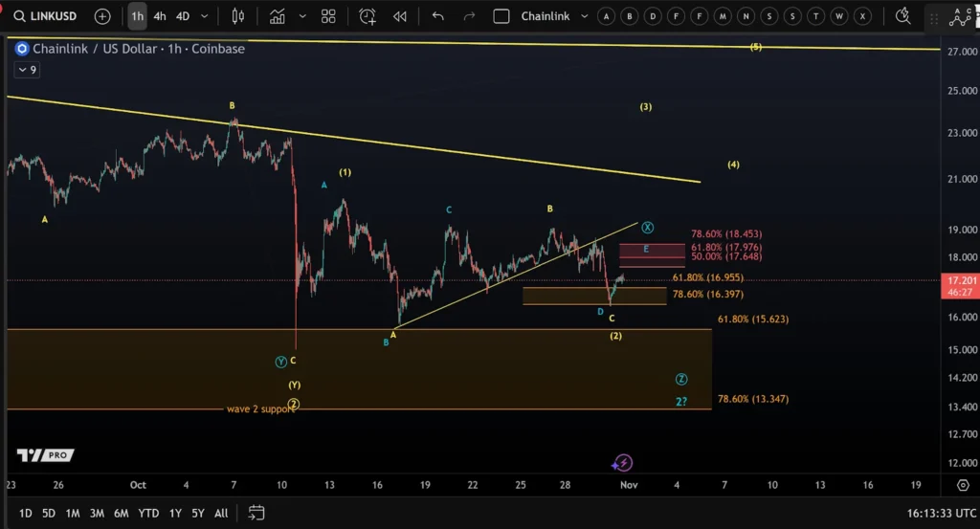
Task: Create an alert with the clock-plus icon
Action: (367, 16)
